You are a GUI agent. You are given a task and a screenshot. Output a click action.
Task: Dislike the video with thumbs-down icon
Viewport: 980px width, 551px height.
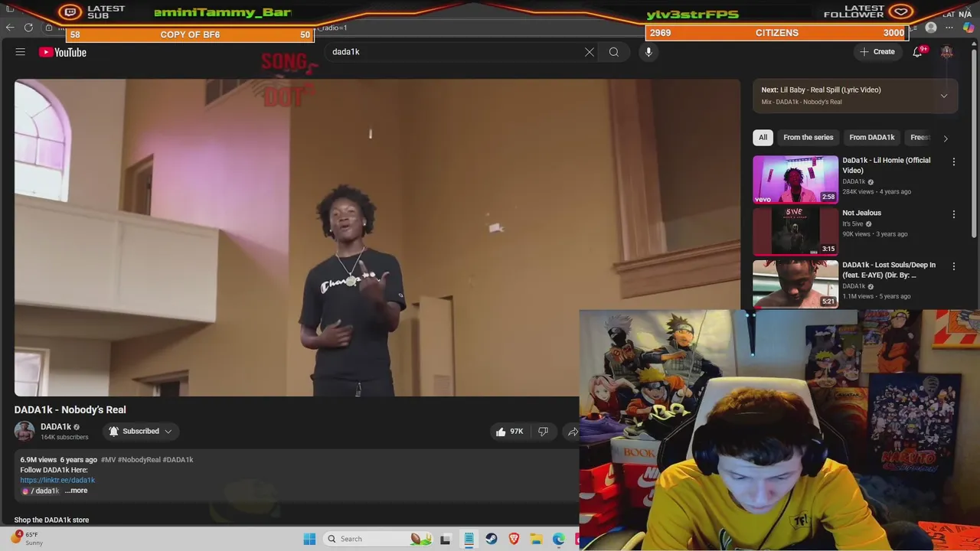tap(543, 432)
